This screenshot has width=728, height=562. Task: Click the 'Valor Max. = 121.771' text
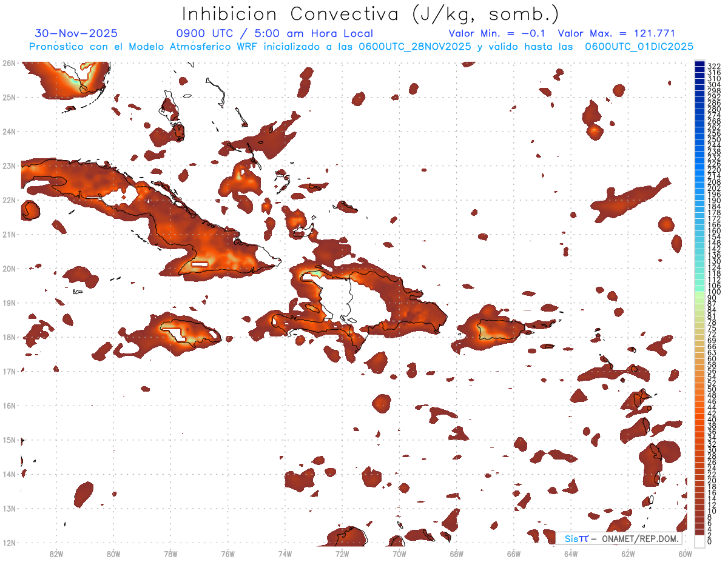tap(616, 33)
